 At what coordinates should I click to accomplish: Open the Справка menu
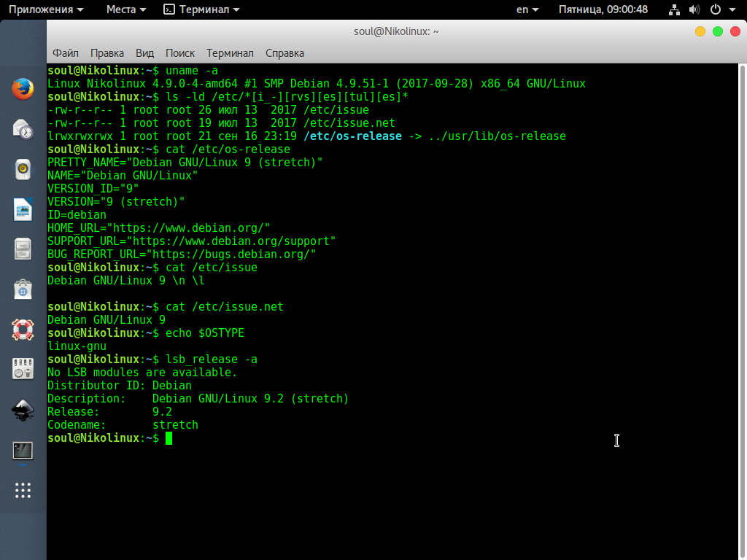285,52
